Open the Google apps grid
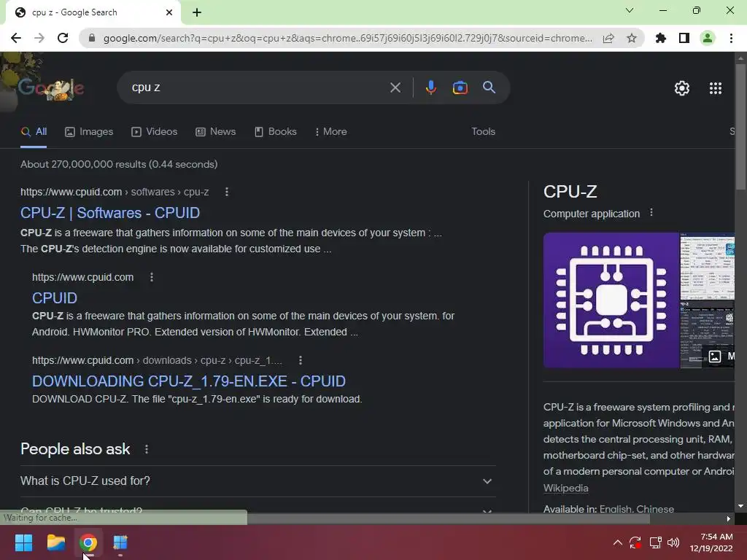 coord(715,88)
